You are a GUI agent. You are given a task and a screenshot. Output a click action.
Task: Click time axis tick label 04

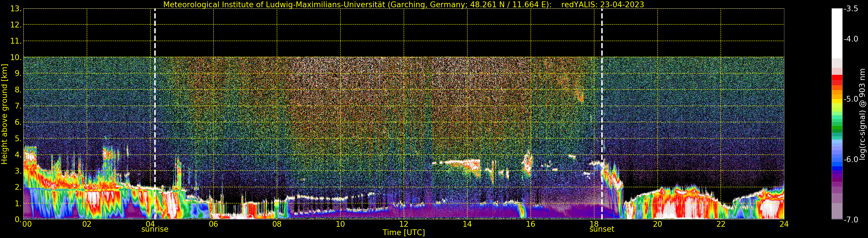point(150,224)
